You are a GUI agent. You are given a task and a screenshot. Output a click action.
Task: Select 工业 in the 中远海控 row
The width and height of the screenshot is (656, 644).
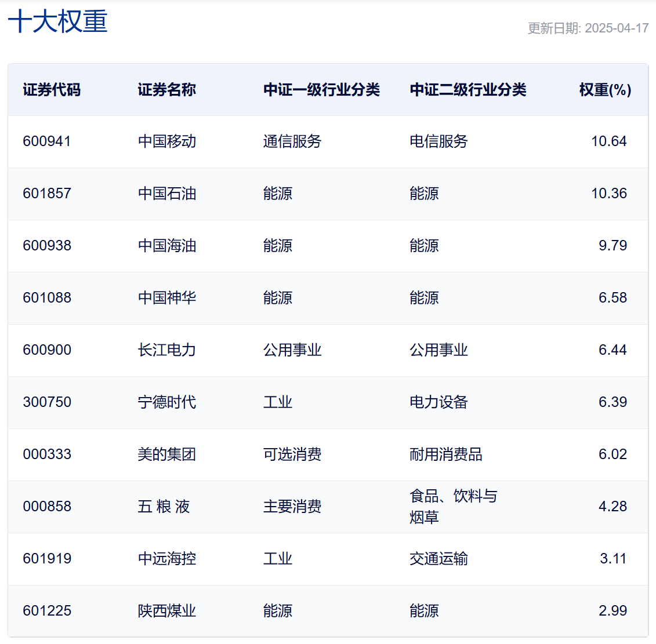coord(277,559)
